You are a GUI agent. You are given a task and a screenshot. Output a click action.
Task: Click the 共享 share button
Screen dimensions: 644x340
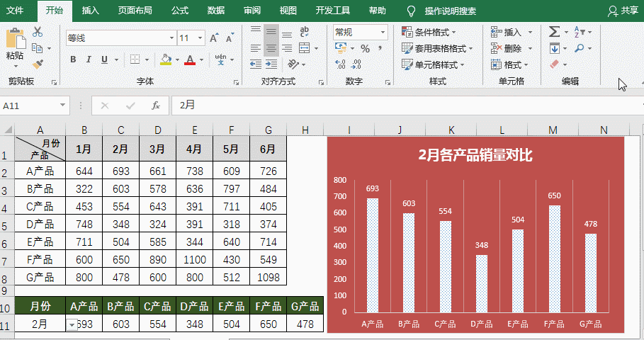(623, 11)
